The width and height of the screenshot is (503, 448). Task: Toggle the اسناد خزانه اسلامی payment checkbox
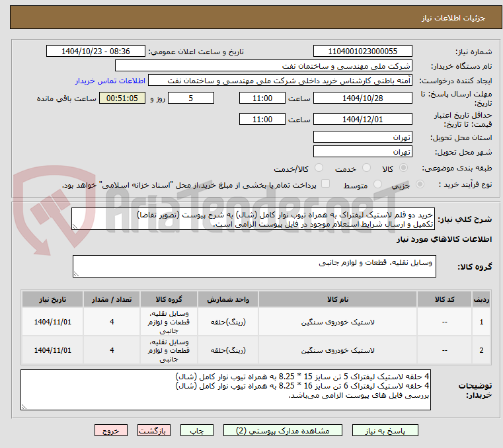pos(325,184)
